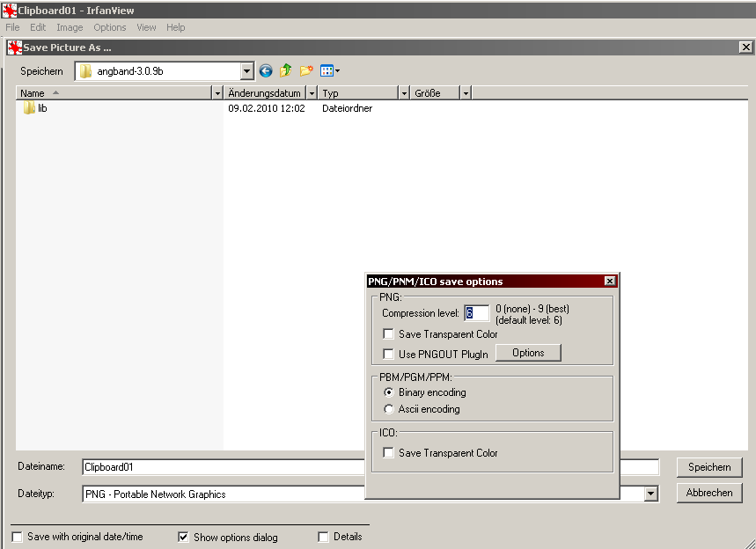This screenshot has width=756, height=549.
Task: Uncheck Show options dialog
Action: coord(183,537)
